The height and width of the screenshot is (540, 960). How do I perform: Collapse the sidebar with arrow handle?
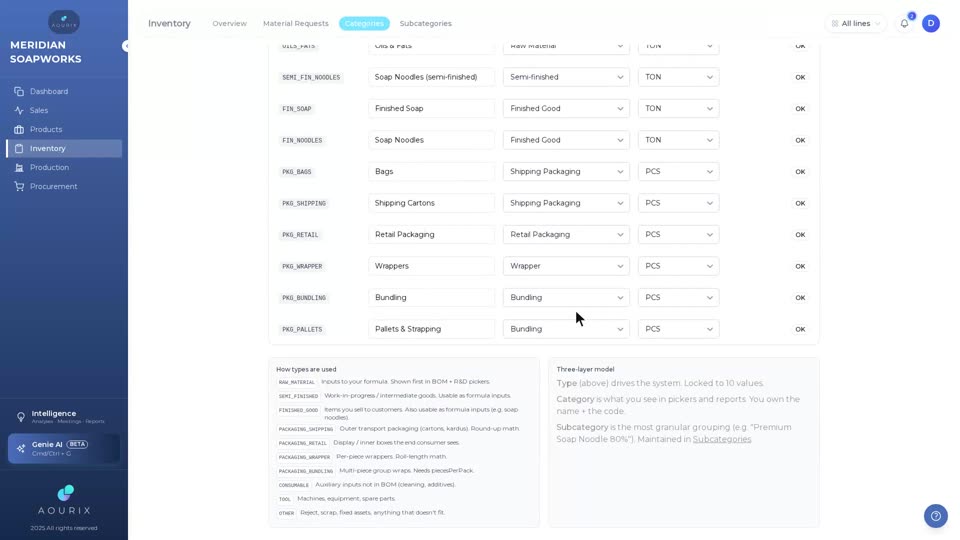point(126,46)
